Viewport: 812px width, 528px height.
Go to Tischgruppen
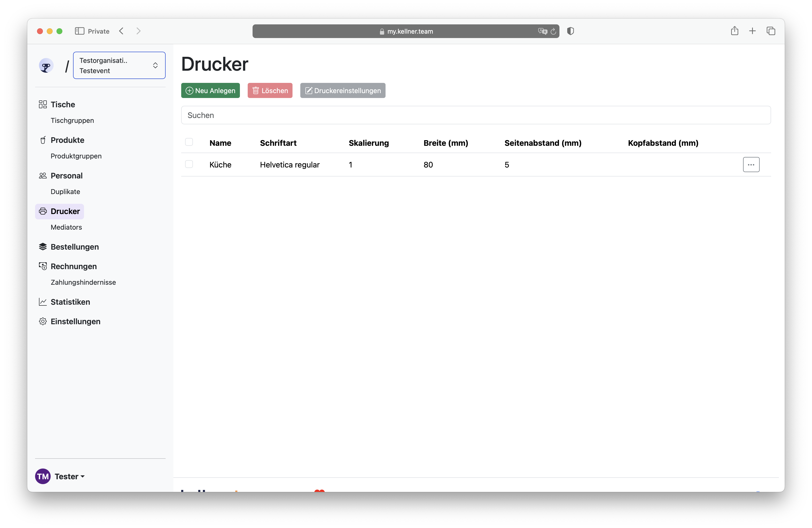tap(72, 121)
